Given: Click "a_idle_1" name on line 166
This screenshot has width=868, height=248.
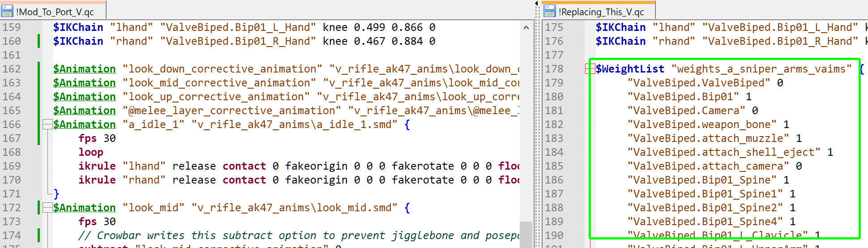Looking at the screenshot, I should coord(154,124).
